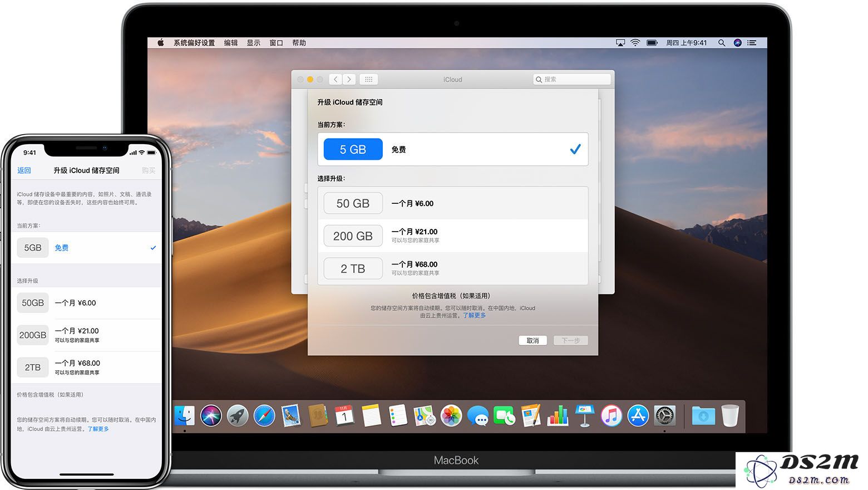Click AirPlay icon in menu bar
Viewport: 868px width, 490px height.
[620, 43]
